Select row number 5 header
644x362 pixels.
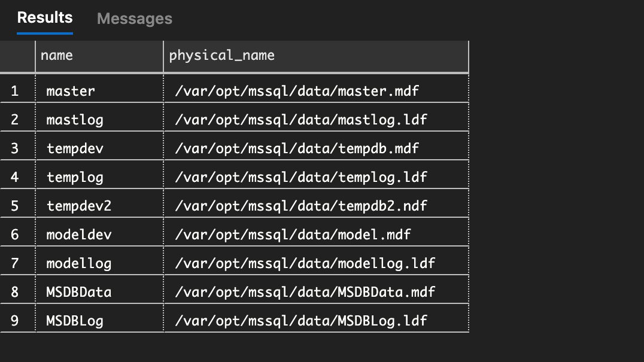point(16,206)
